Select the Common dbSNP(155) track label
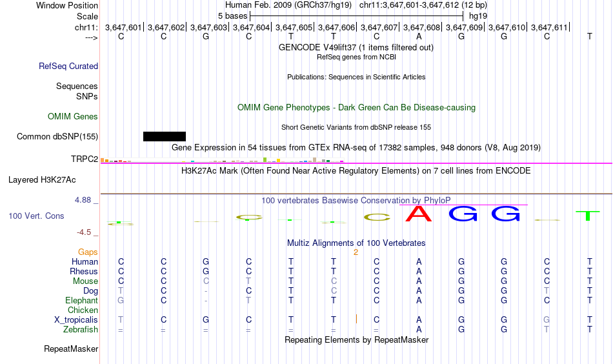 pos(57,136)
